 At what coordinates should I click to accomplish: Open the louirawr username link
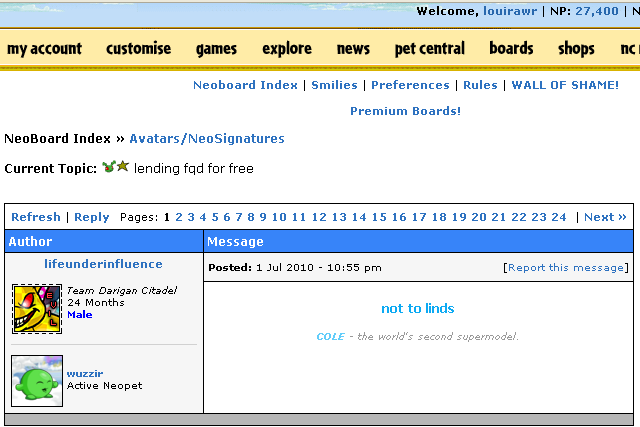510,11
